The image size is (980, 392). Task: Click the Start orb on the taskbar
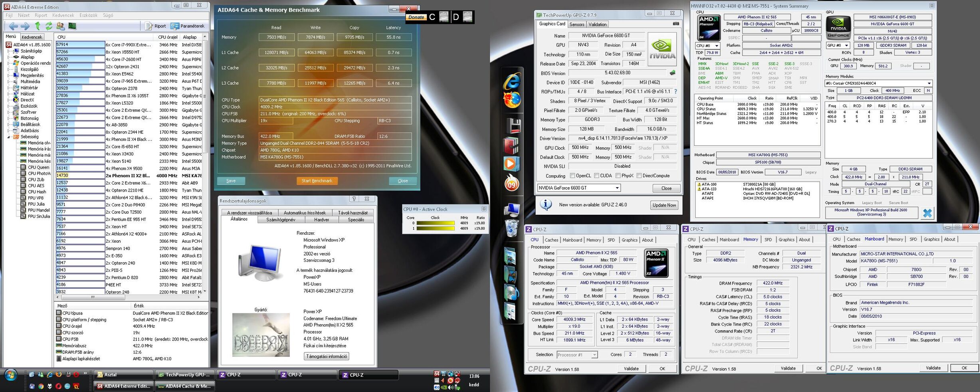coord(11,376)
